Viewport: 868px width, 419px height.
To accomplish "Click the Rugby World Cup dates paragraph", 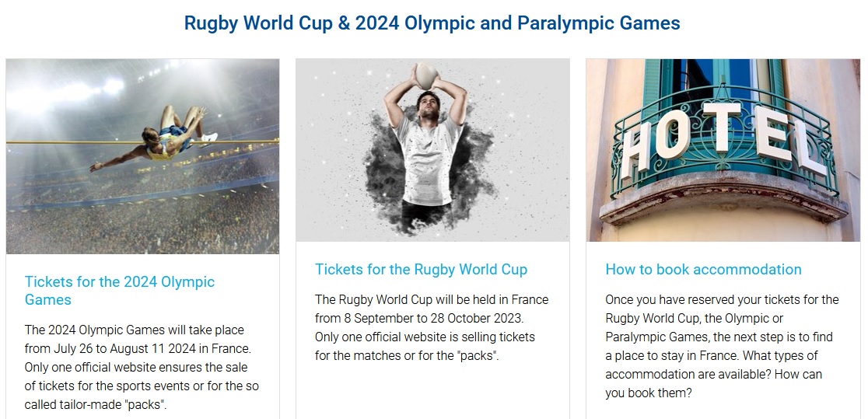I will tap(432, 327).
